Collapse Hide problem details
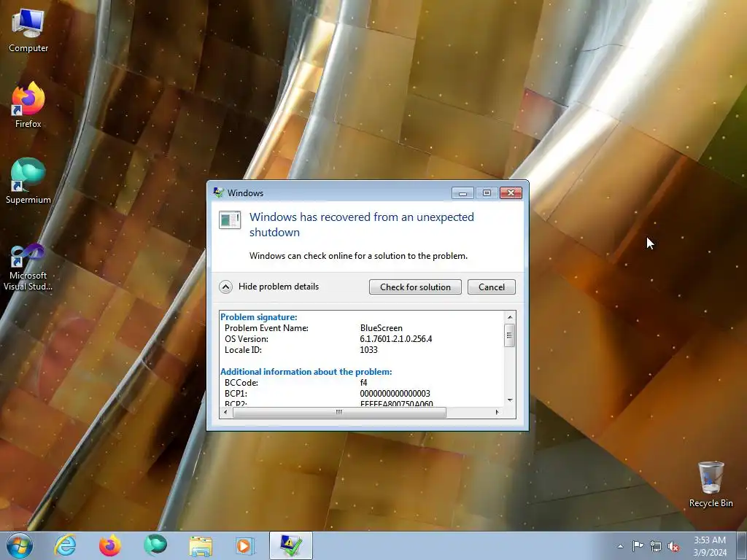This screenshot has height=560, width=747. pos(269,287)
